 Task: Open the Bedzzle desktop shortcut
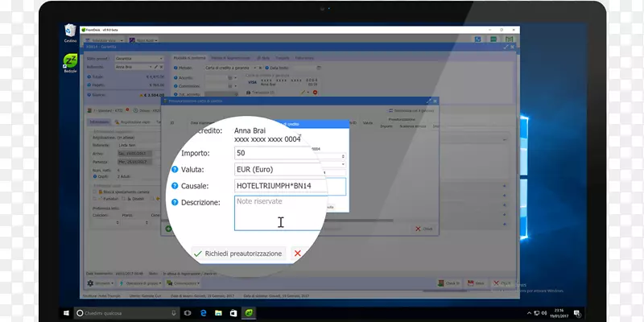pos(71,63)
